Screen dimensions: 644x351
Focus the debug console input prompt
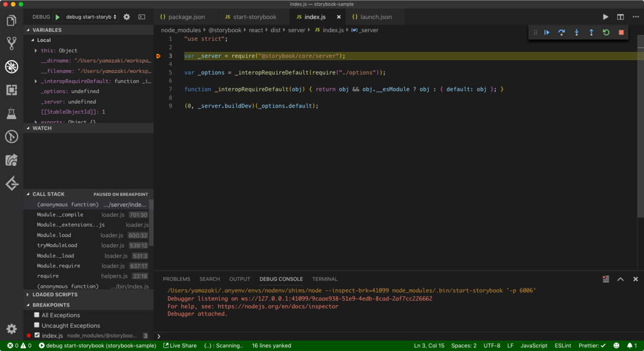pos(398,336)
